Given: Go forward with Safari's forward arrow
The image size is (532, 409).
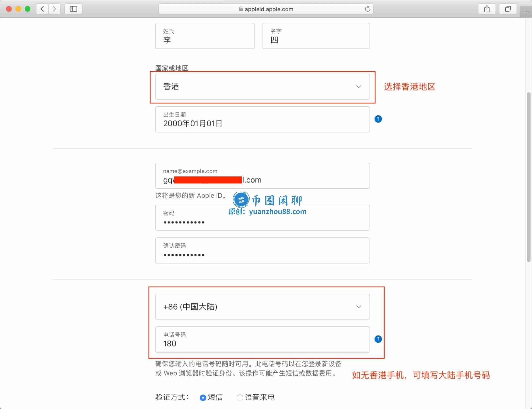Looking at the screenshot, I should 54,9.
